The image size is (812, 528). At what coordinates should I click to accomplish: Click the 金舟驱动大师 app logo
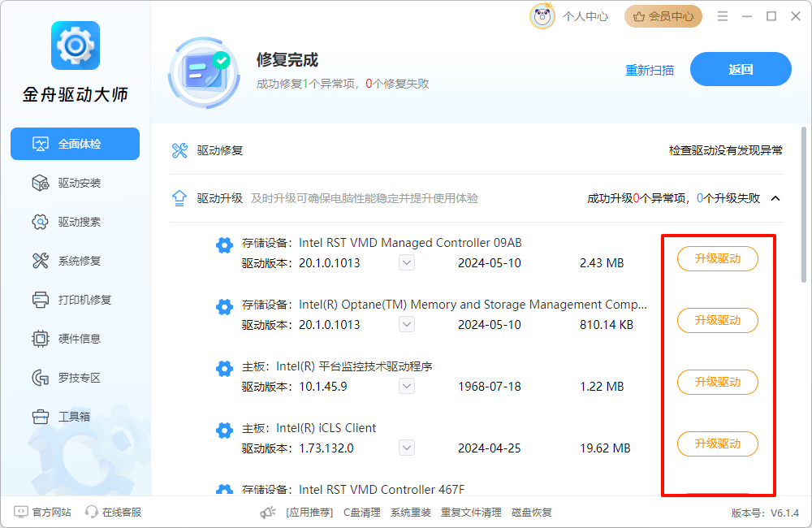point(75,45)
